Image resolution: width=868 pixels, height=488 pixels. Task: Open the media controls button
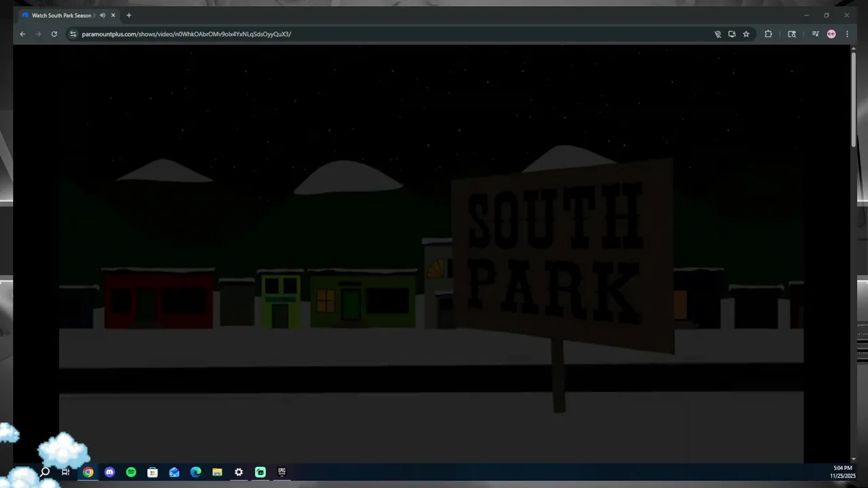coord(815,34)
